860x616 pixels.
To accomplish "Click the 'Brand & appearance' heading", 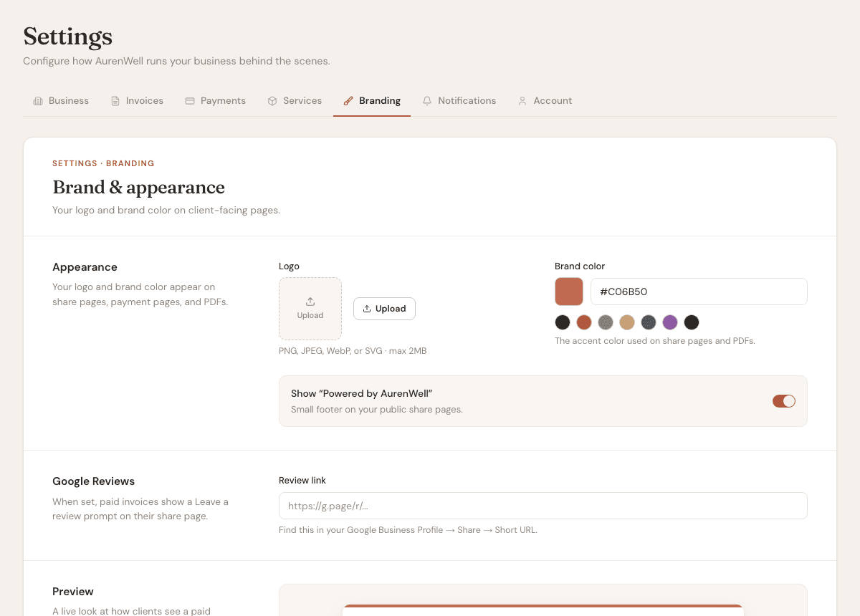I will pos(138,188).
